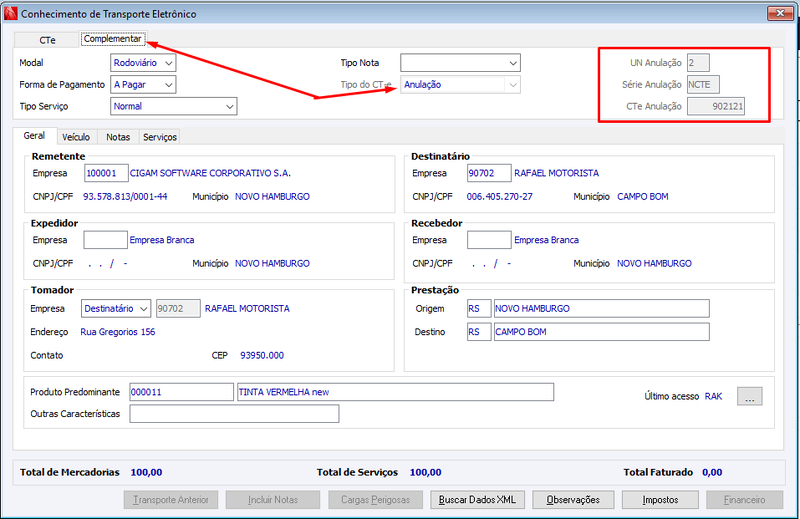Click Empresa Branca in the Expedidor section
The height and width of the screenshot is (519, 800).
pyautogui.click(x=162, y=240)
